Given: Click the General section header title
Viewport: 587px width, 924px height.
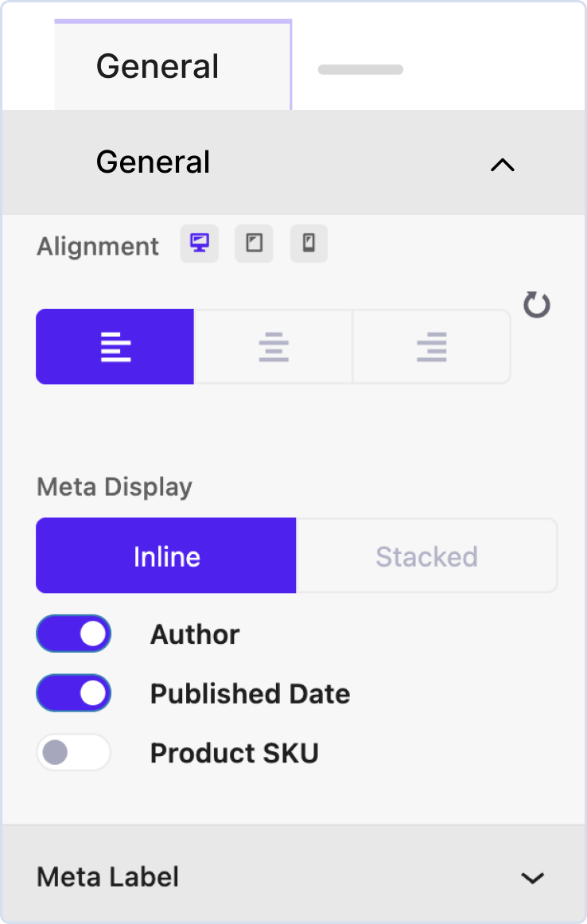Looking at the screenshot, I should click(x=154, y=162).
